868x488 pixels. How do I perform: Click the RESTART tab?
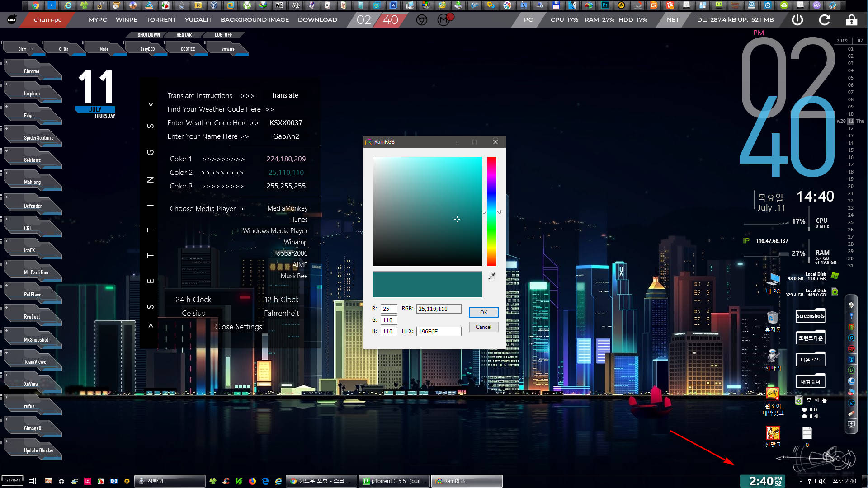[185, 35]
